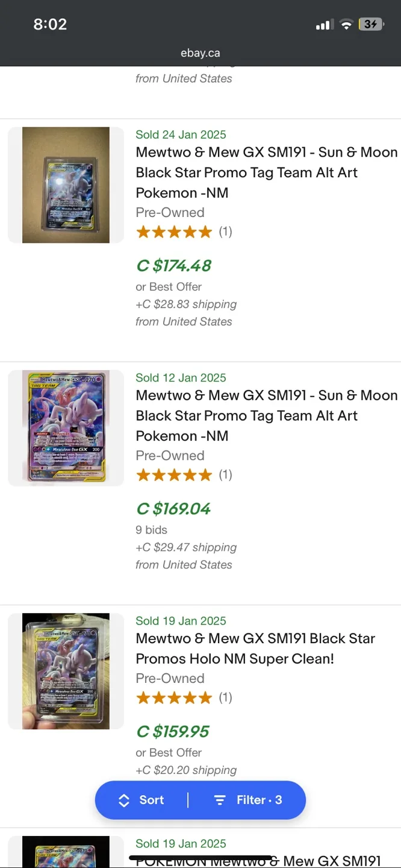Select the five-star rating under the second listing
The height and width of the screenshot is (868, 401).
click(x=175, y=474)
